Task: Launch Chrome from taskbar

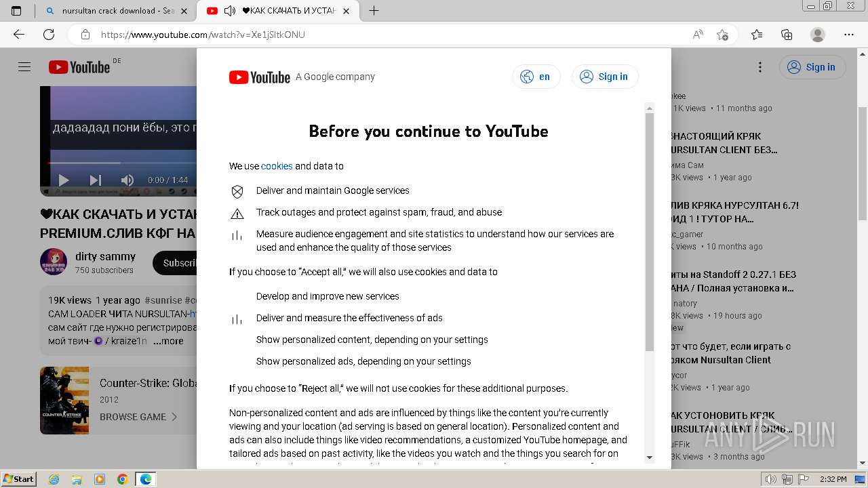Action: (123, 479)
